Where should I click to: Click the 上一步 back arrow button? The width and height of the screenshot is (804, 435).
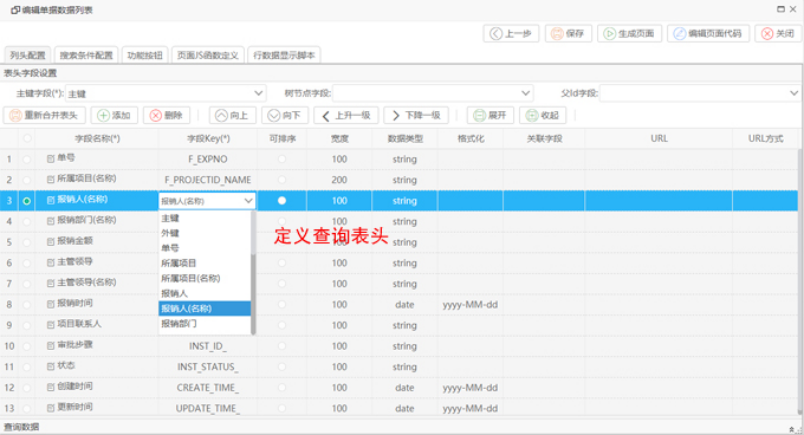[x=511, y=34]
